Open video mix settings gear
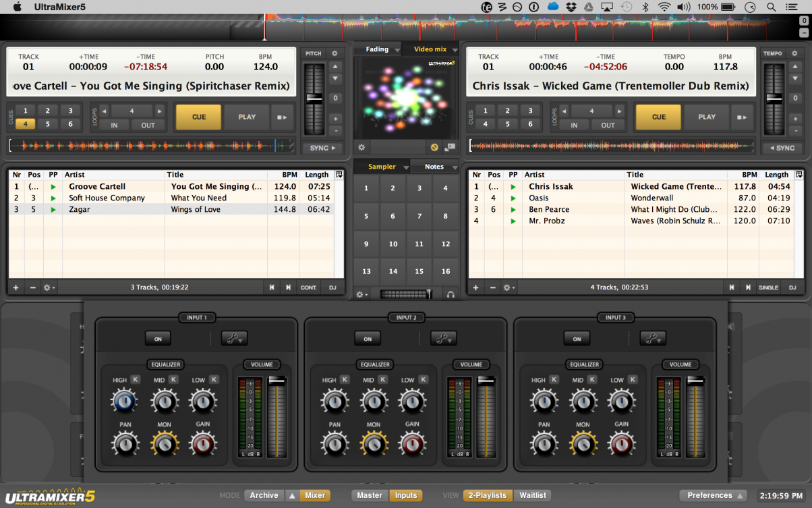 [361, 147]
